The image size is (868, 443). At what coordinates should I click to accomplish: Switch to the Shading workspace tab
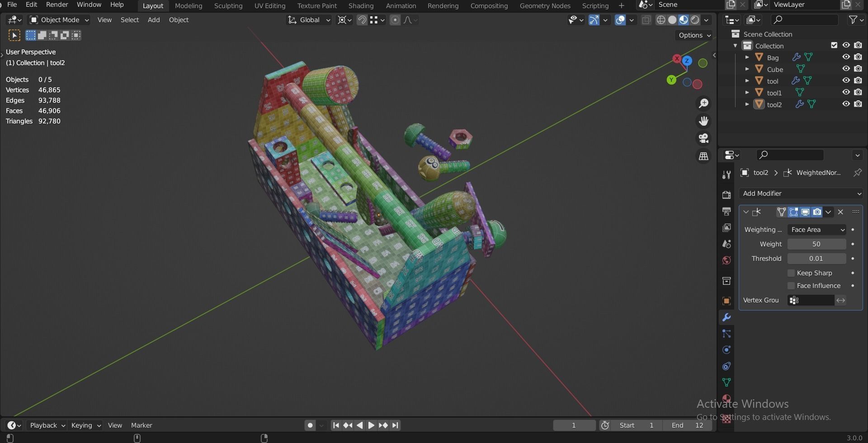click(x=361, y=5)
